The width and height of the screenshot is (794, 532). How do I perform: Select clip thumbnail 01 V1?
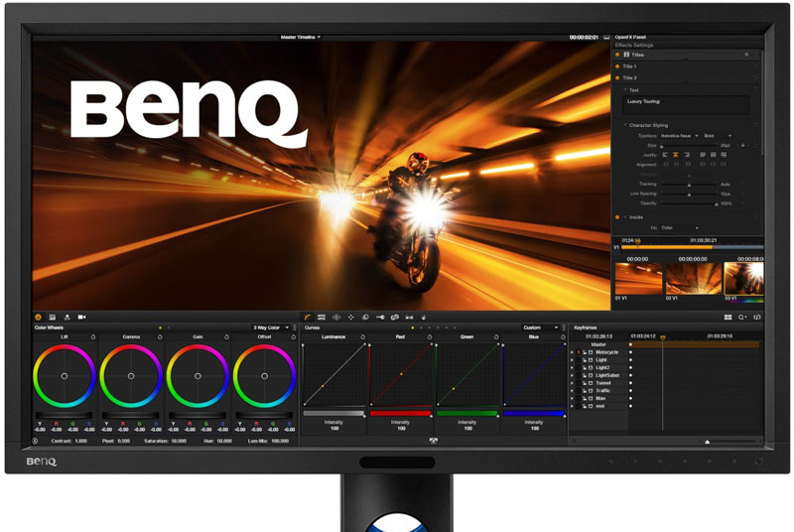[638, 278]
